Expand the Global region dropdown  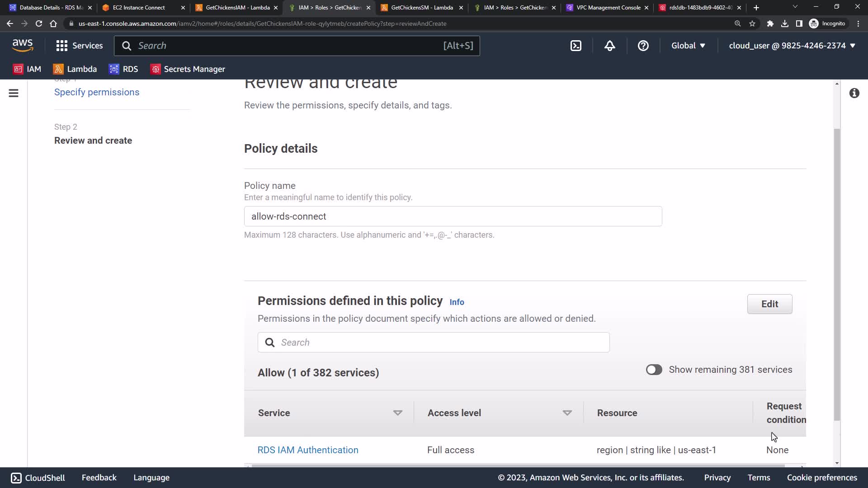pos(688,46)
